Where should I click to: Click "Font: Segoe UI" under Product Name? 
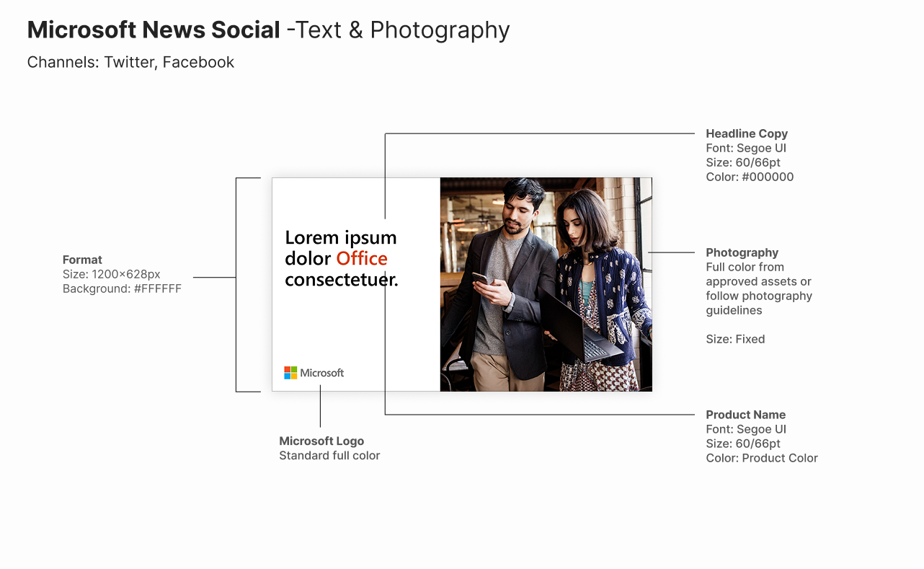pos(746,429)
